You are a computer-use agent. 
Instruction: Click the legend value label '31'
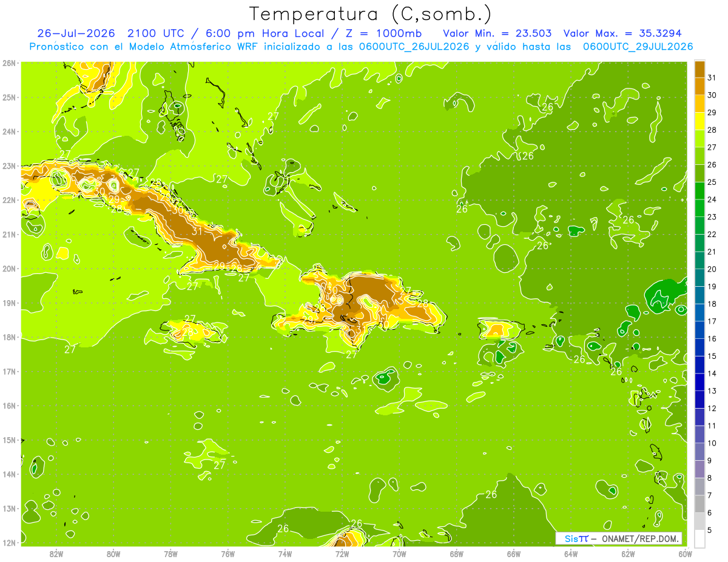pos(712,78)
